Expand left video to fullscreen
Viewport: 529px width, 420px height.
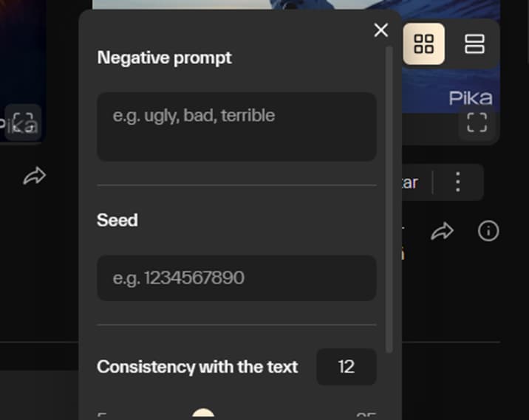[x=24, y=122]
